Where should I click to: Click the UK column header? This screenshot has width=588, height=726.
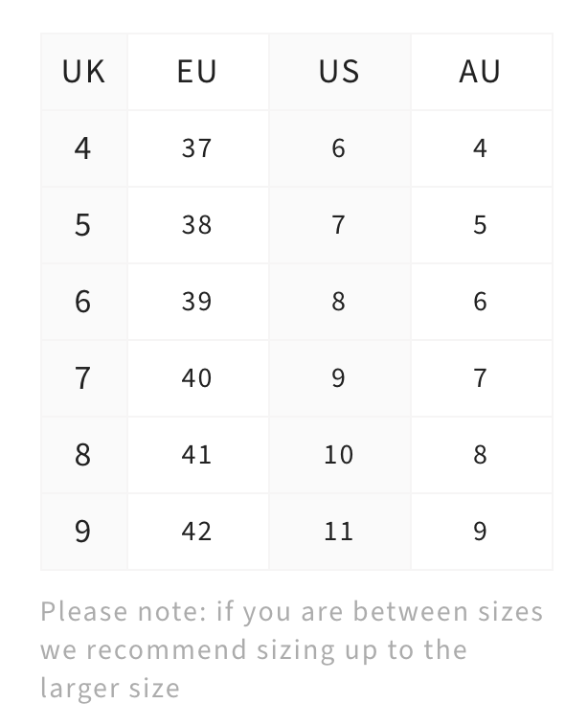(x=83, y=72)
